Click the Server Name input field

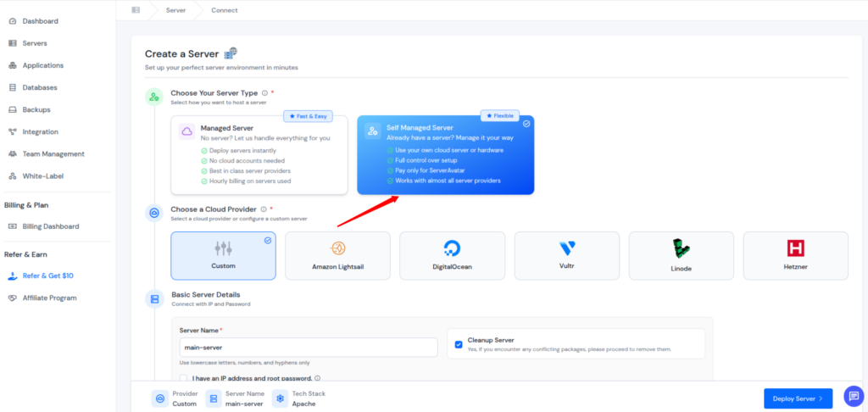(x=309, y=348)
